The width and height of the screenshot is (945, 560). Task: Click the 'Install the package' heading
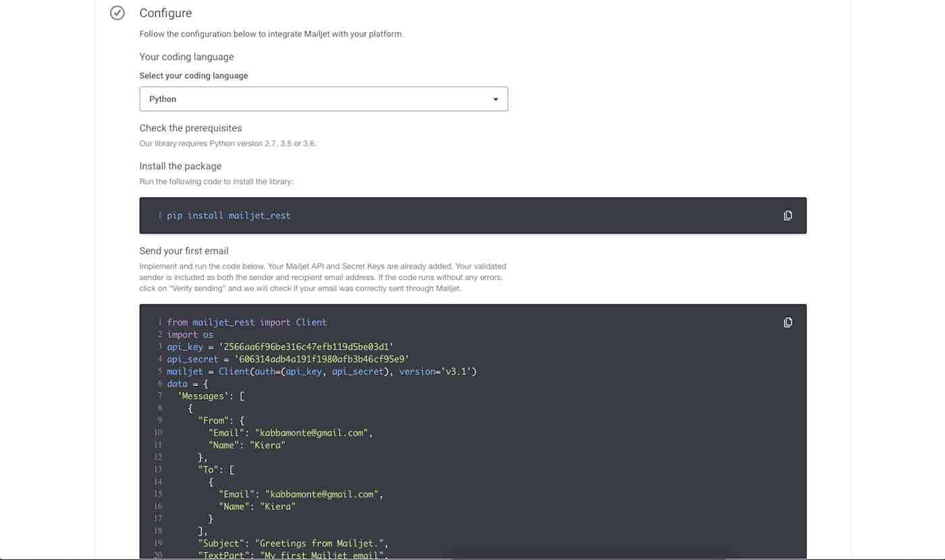coord(180,166)
